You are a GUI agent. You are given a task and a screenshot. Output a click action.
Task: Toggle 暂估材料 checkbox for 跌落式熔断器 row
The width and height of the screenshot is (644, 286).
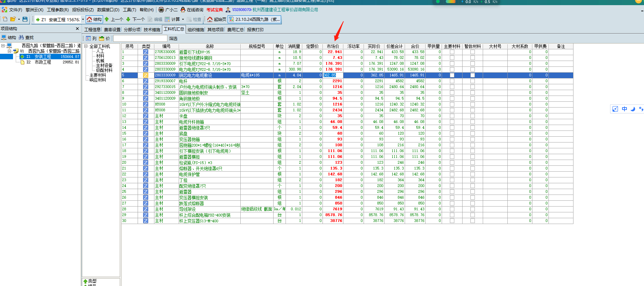point(472,203)
